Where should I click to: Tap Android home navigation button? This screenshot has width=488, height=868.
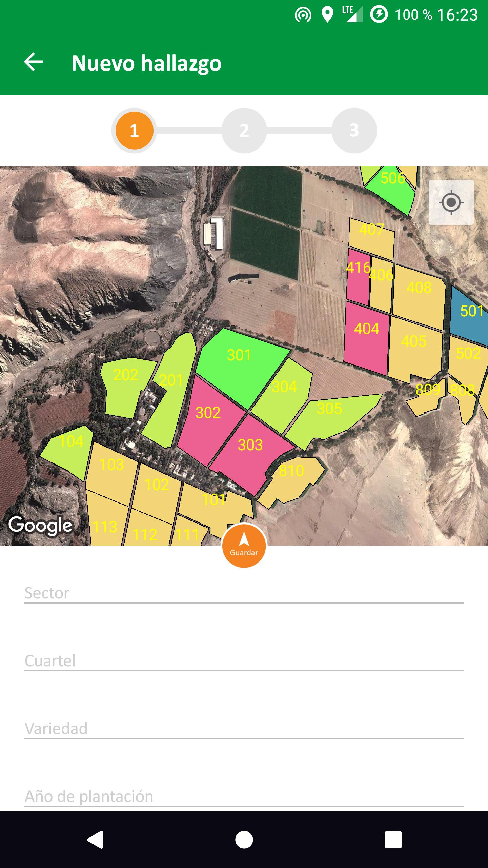[244, 840]
